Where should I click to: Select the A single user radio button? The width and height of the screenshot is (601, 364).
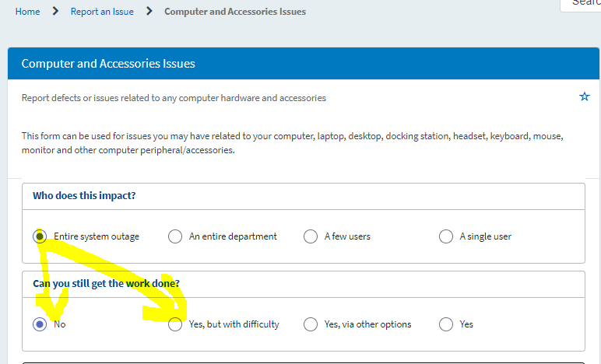pos(446,236)
